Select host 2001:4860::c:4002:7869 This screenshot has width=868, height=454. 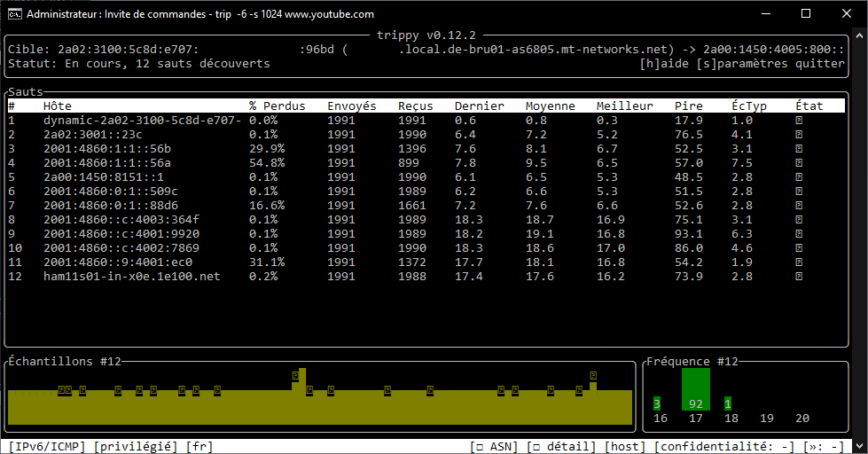click(x=121, y=248)
